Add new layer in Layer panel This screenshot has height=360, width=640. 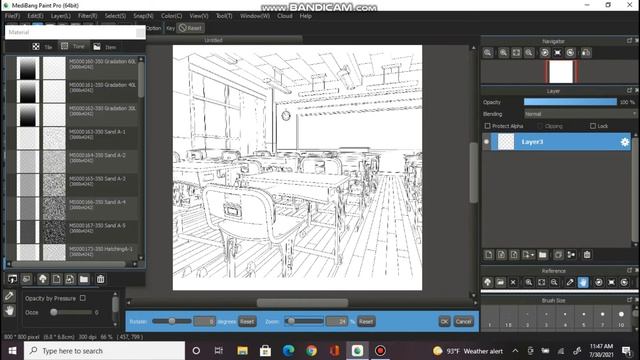click(489, 255)
